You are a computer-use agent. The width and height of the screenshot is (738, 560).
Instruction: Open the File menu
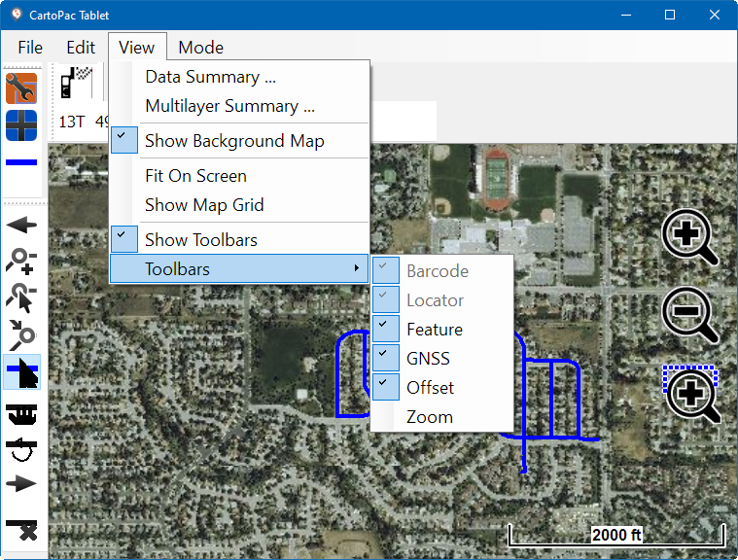click(x=30, y=47)
